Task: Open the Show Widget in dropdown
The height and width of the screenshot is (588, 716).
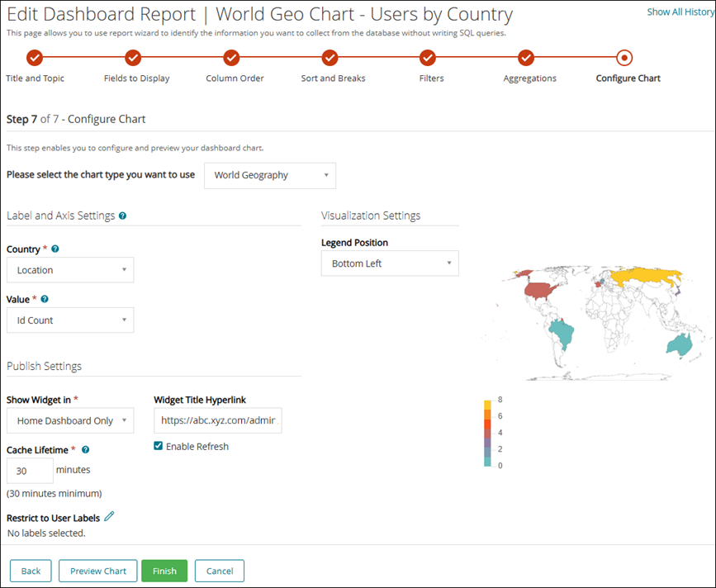Action: point(70,420)
